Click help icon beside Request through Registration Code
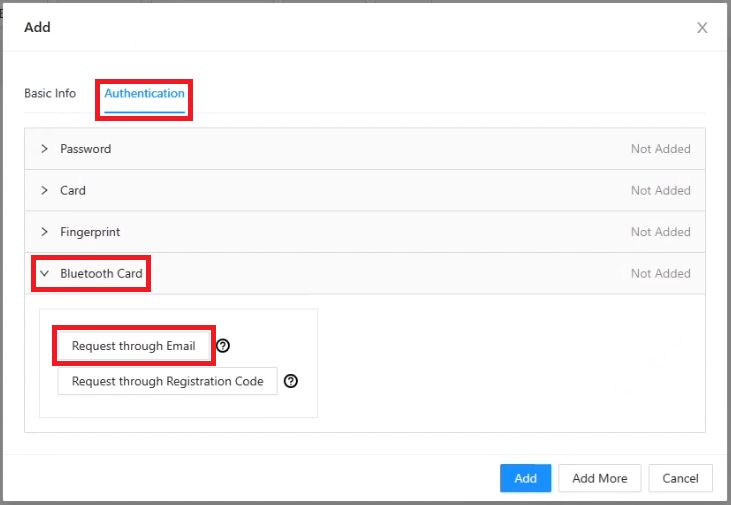 click(x=291, y=381)
